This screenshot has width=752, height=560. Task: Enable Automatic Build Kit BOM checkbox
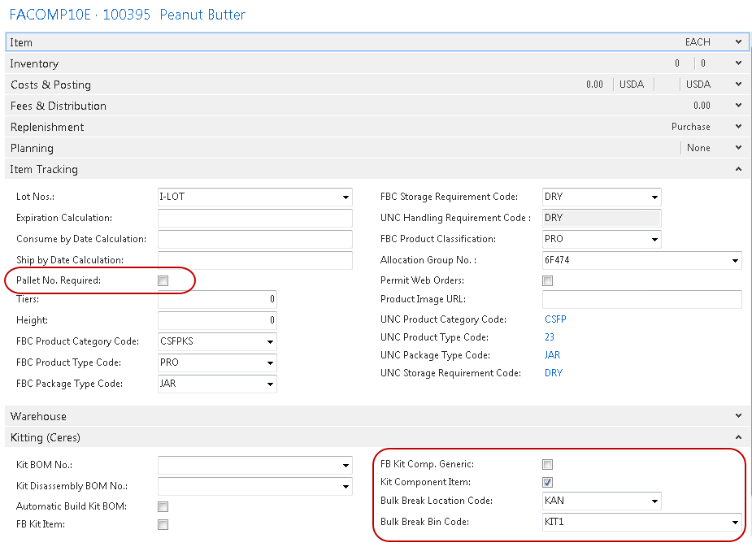coord(163,507)
